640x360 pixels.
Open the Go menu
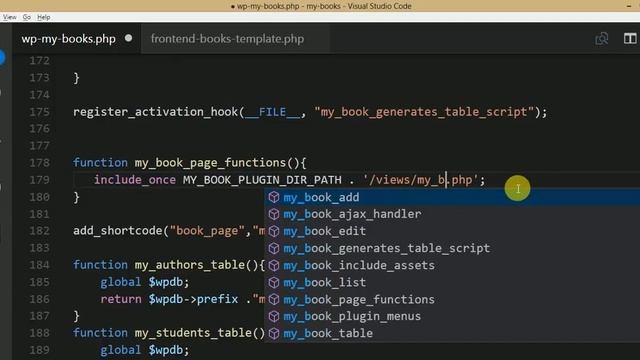[27, 17]
